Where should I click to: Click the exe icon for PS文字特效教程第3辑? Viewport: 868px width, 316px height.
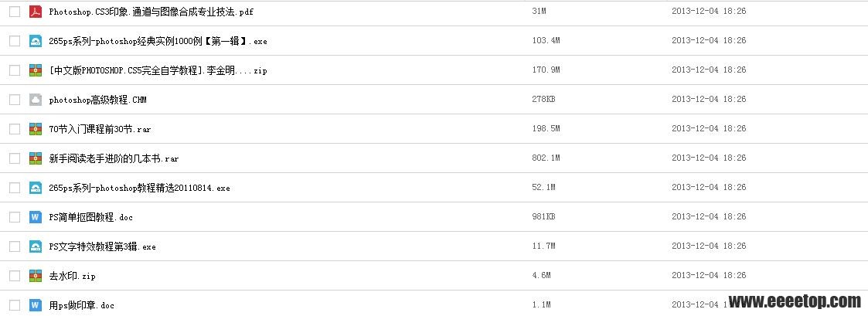tap(36, 246)
